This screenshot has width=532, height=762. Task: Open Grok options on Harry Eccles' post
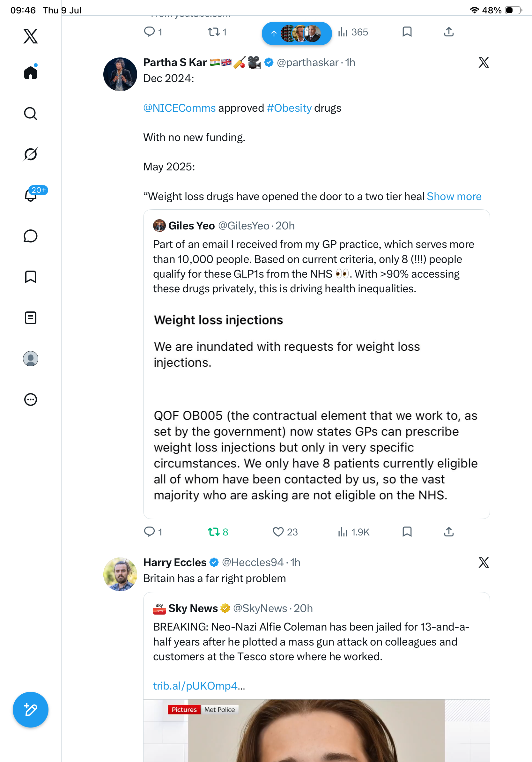pos(484,562)
